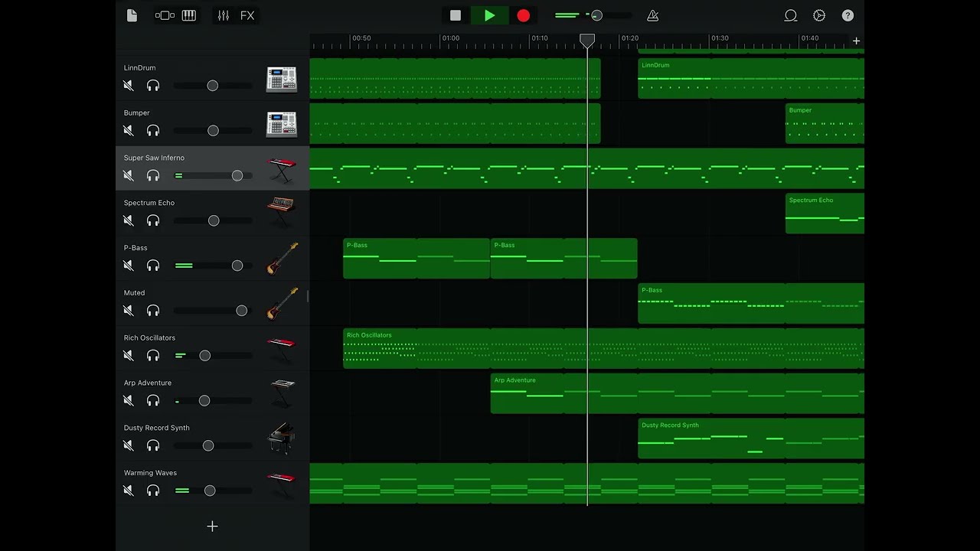This screenshot has height=551, width=980.
Task: Solo the Arp Adventure track
Action: [153, 401]
